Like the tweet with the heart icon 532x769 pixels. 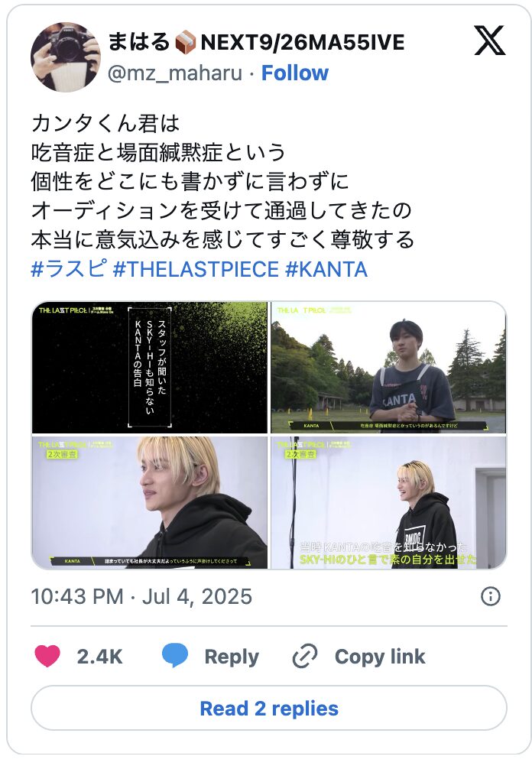pos(47,656)
